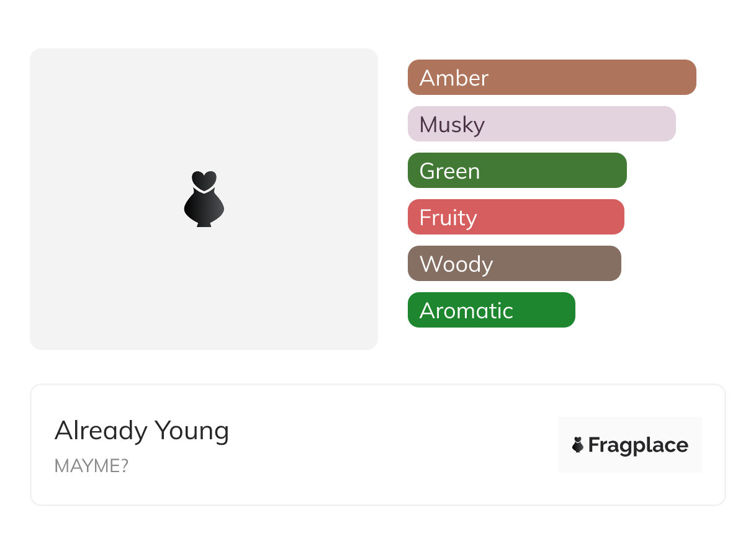
Task: Click the MAYME? brand name
Action: coord(91,466)
